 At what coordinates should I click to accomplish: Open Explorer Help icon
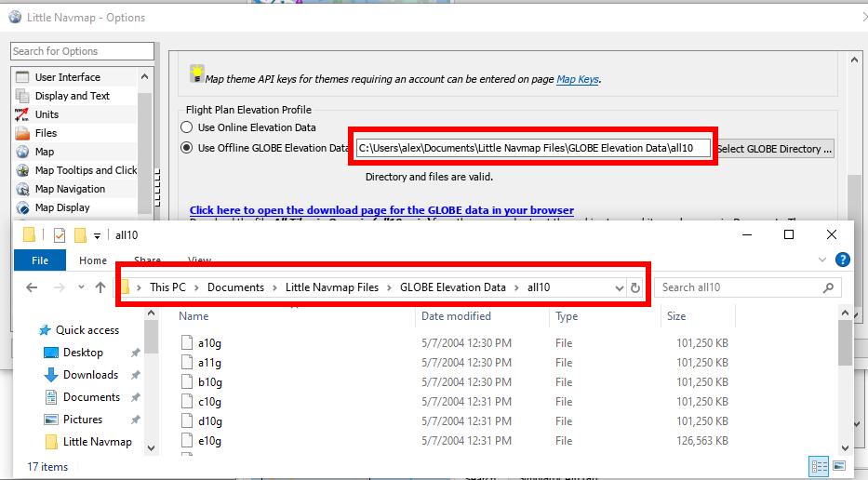pos(843,260)
